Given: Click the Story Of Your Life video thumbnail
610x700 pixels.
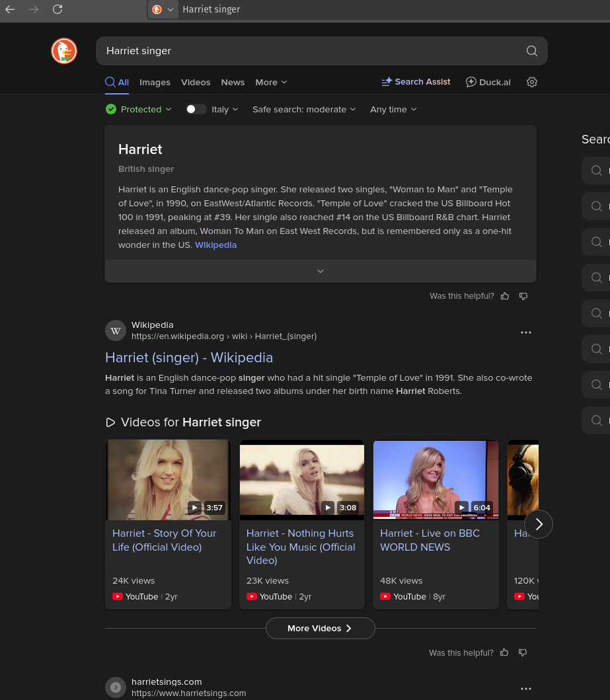Looking at the screenshot, I should click(169, 480).
